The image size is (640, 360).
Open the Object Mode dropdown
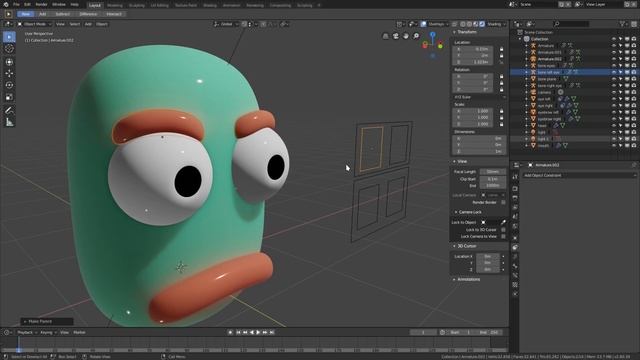34,24
